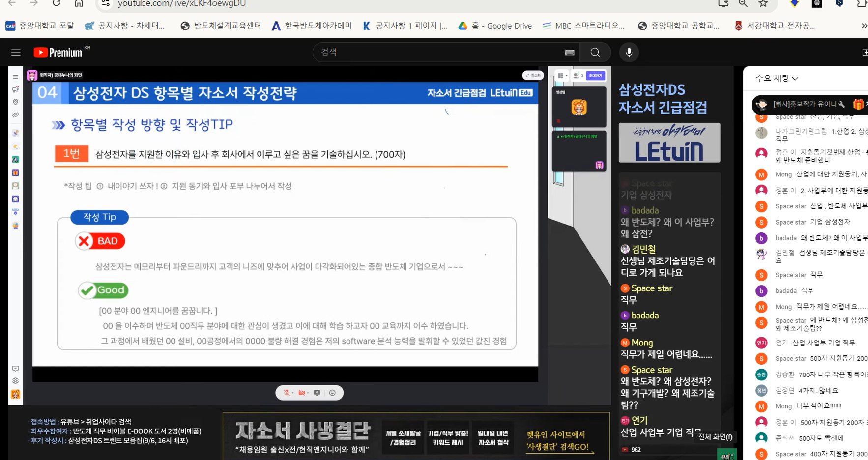868x460 pixels.
Task: Click the search magnifier button
Action: tap(595, 52)
